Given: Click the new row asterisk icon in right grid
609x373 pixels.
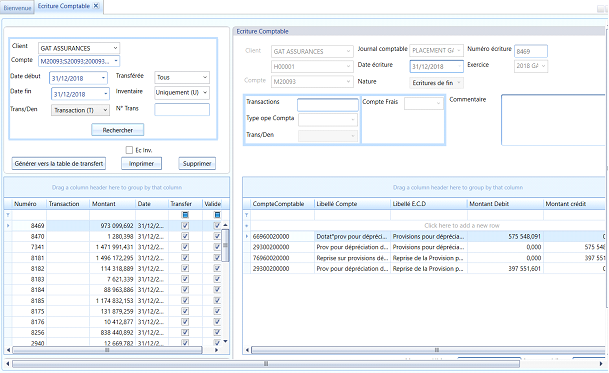Looking at the screenshot, I should coord(246,226).
